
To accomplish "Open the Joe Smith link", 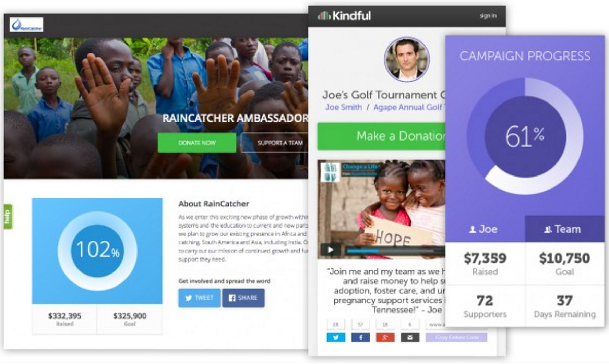I will click(343, 107).
